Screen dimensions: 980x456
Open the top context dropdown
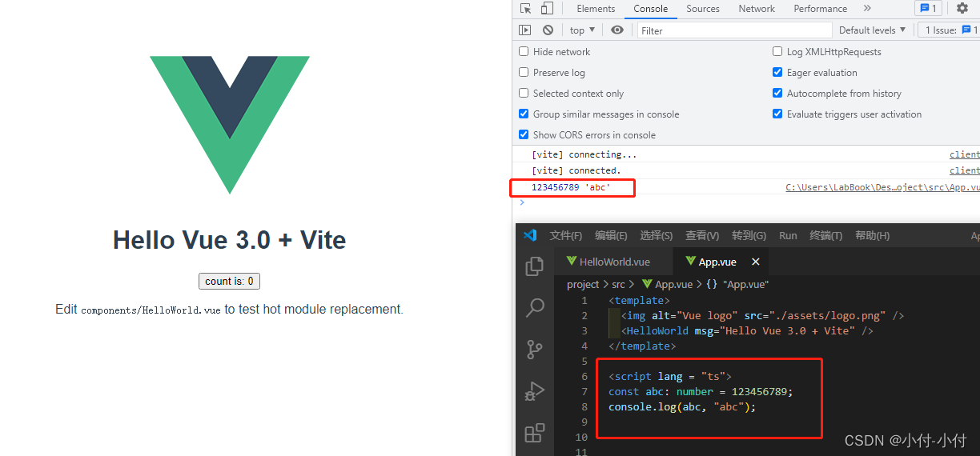coord(582,30)
